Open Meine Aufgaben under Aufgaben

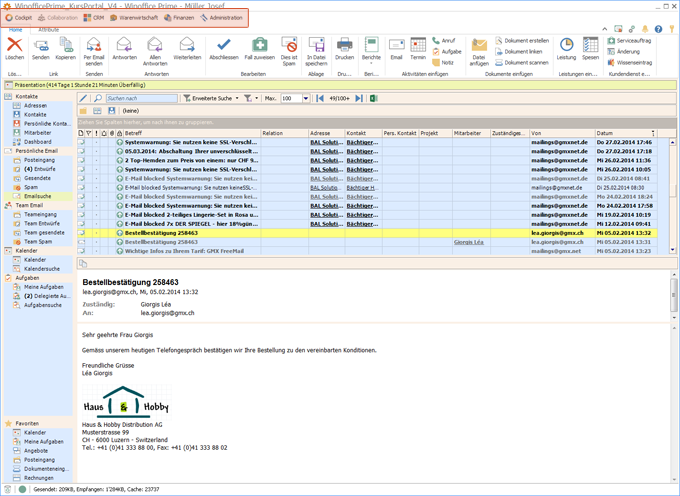pyautogui.click(x=43, y=287)
